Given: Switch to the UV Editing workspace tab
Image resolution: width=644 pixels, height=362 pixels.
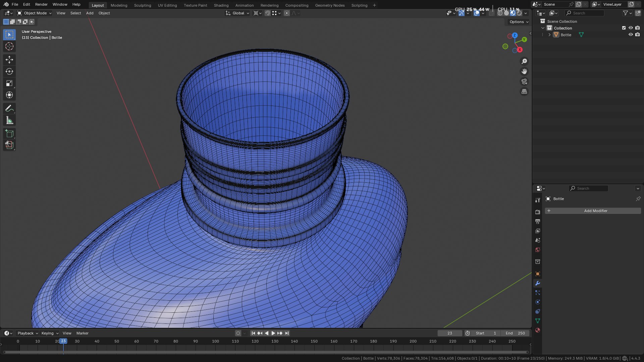Looking at the screenshot, I should click(x=167, y=5).
